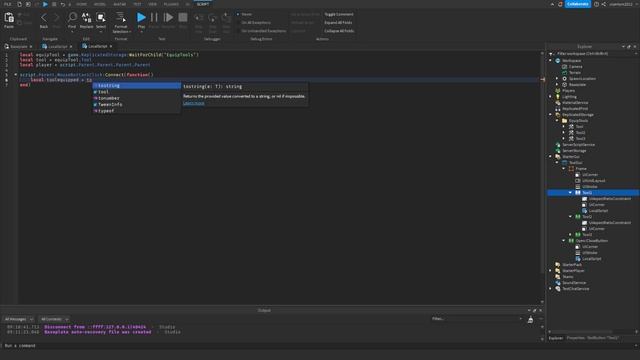Click the Back navigation arrow
640x360 pixels.
tap(44, 18)
